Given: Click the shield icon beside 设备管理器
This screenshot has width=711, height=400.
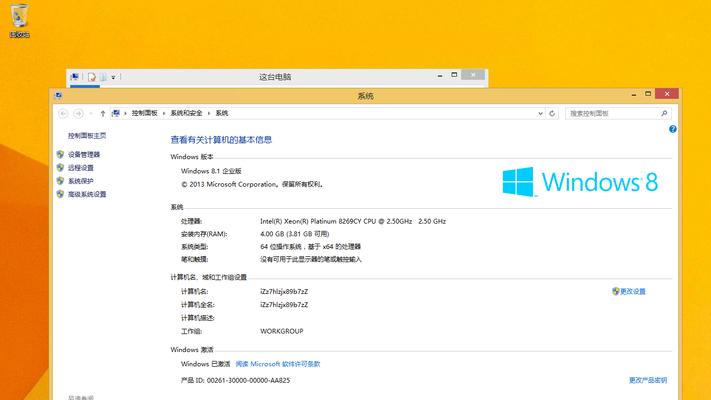Looking at the screenshot, I should click(x=60, y=154).
